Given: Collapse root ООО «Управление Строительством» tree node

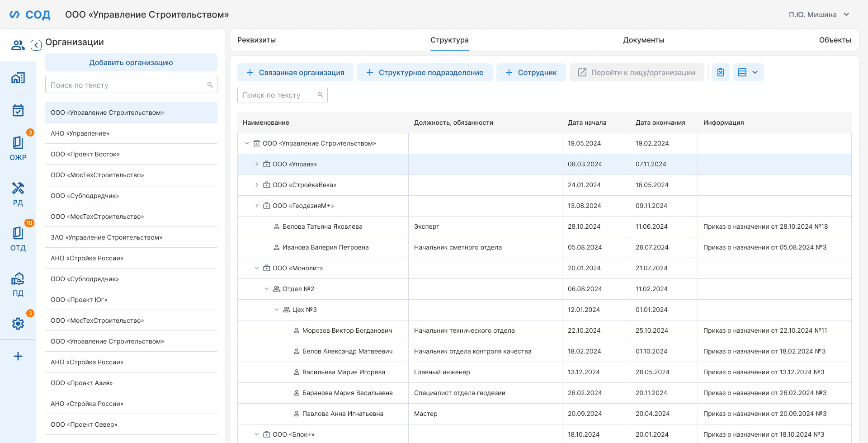Looking at the screenshot, I should click(247, 143).
